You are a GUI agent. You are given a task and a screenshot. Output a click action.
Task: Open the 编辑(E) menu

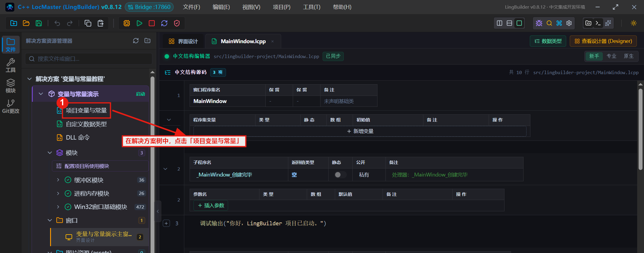221,7
